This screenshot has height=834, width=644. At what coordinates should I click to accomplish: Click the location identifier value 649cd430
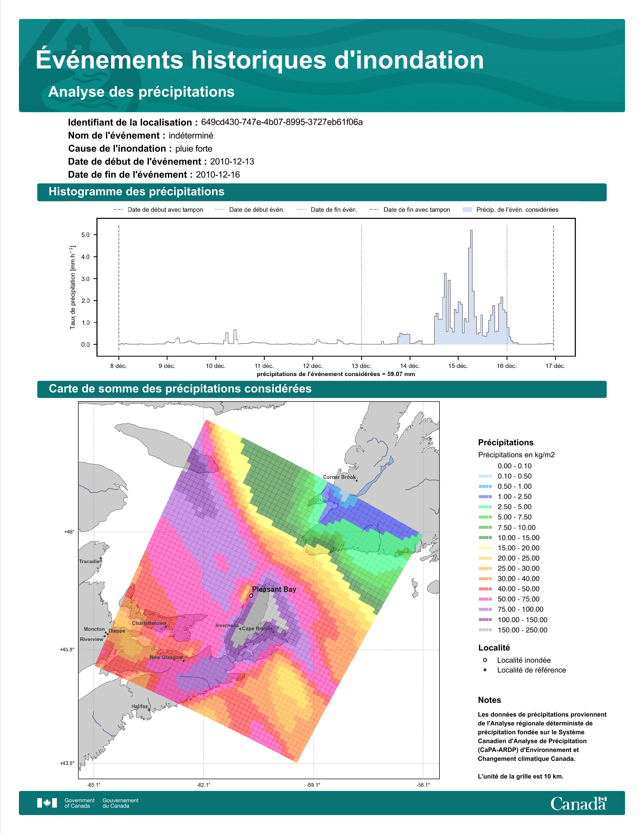point(282,122)
